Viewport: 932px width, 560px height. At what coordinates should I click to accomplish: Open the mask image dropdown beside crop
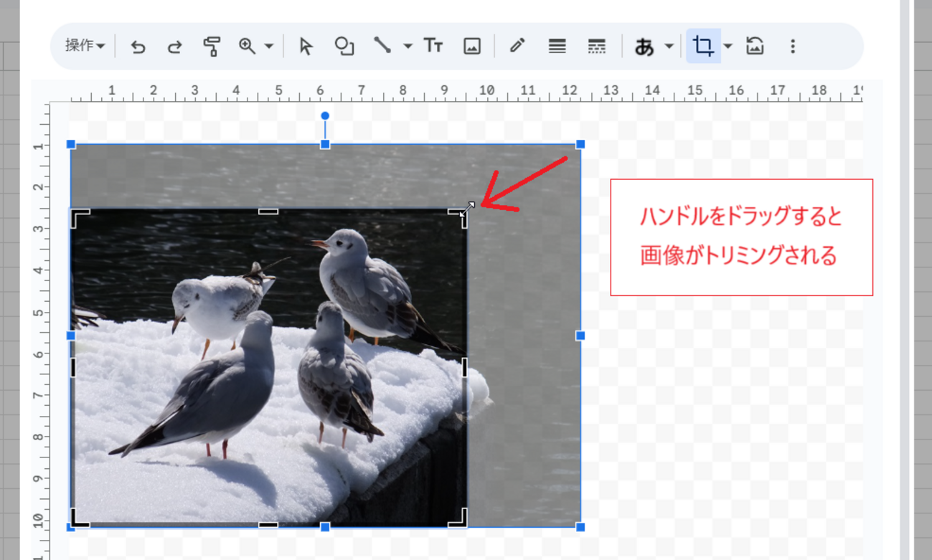pyautogui.click(x=727, y=45)
